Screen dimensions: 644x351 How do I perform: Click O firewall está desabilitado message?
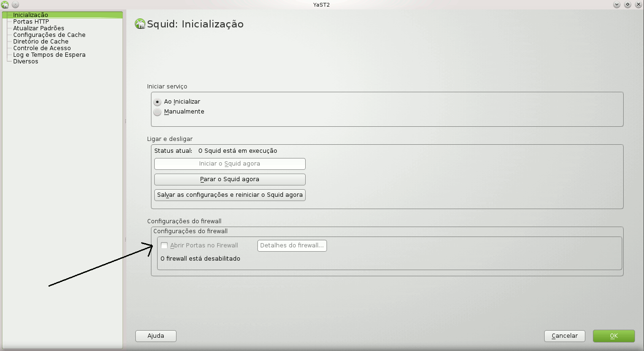201,259
